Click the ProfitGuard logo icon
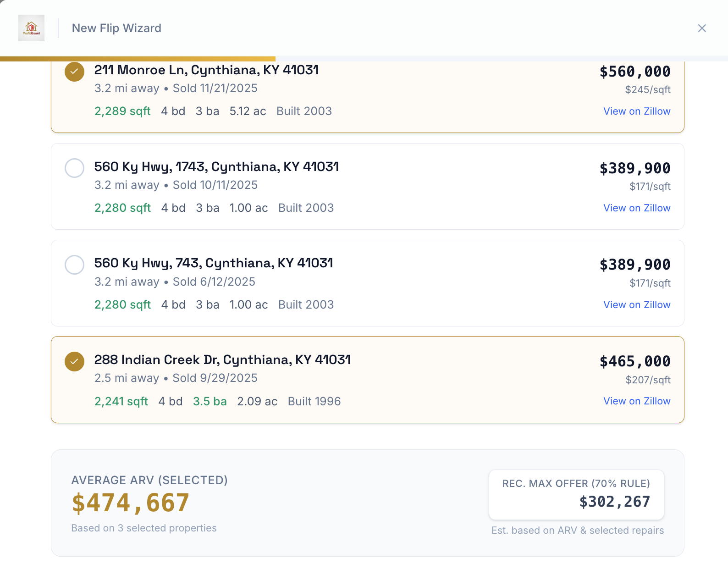Image resolution: width=728 pixels, height=564 pixels. tap(31, 28)
